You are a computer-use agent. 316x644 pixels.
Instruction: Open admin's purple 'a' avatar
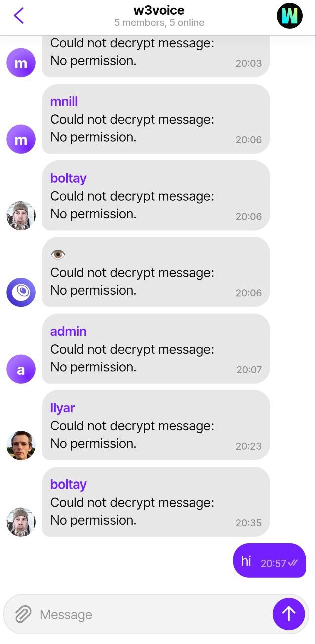(21, 369)
